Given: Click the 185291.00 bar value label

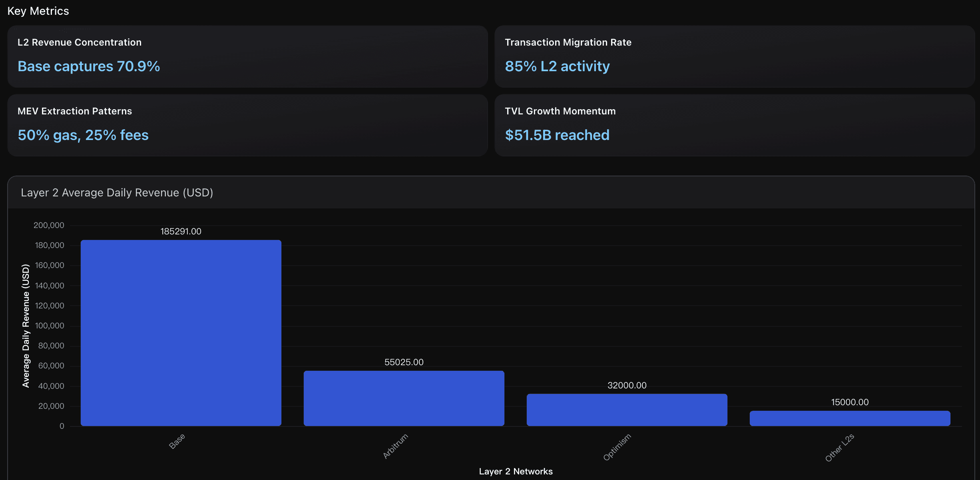Looking at the screenshot, I should tap(181, 232).
